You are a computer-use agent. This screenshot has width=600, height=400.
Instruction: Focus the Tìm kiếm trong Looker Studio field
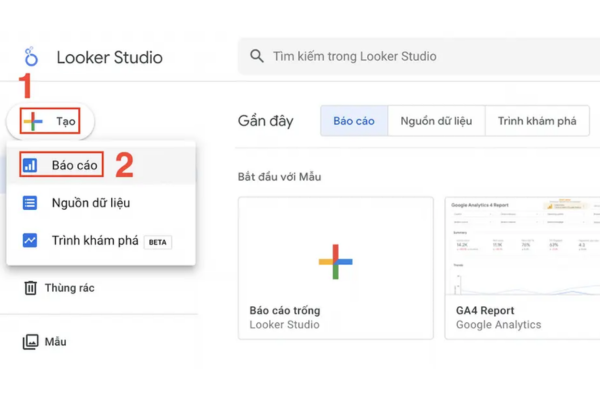click(x=419, y=56)
